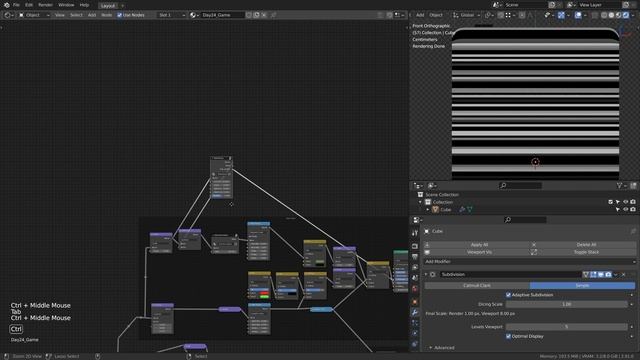Switch to solid shading
The image size is (640, 360).
[x=611, y=15]
